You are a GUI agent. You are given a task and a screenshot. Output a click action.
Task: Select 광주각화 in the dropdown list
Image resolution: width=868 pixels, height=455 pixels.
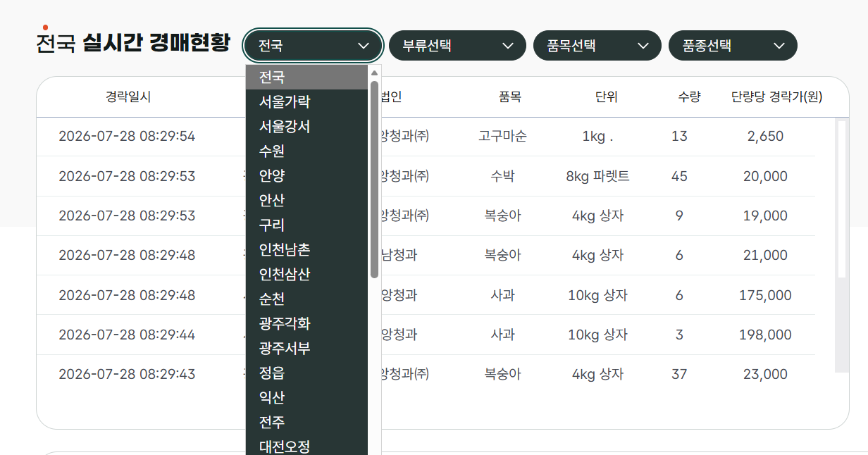(x=306, y=324)
